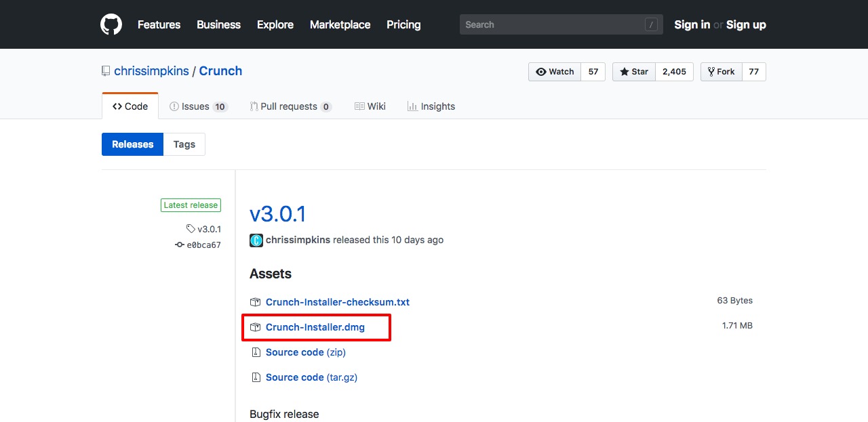
Task: Open the Sign up link
Action: pos(746,24)
